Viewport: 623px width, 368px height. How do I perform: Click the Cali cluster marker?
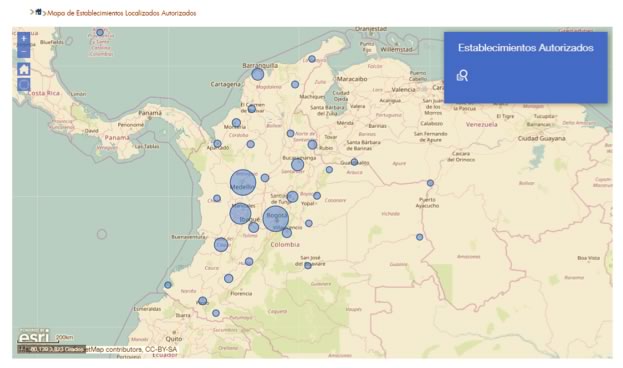[x=221, y=245]
